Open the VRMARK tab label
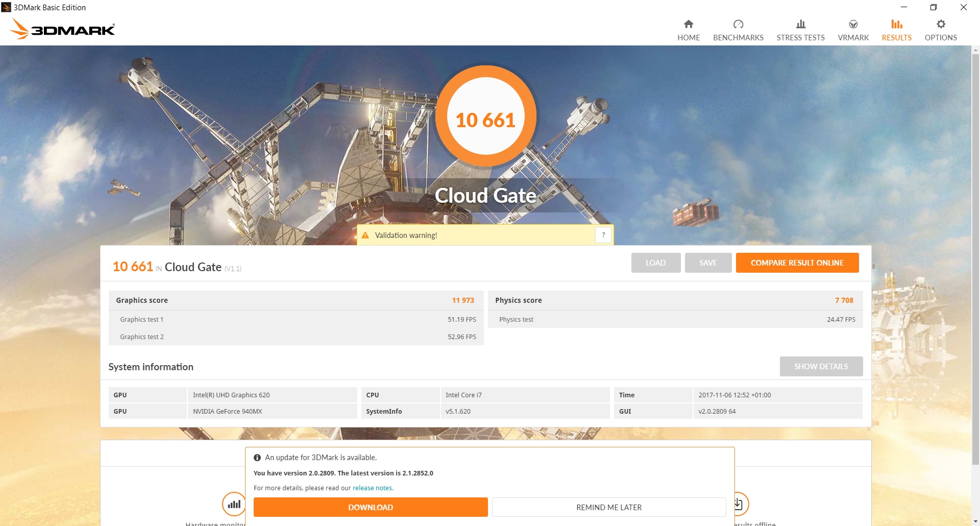The width and height of the screenshot is (980, 526). tap(853, 38)
